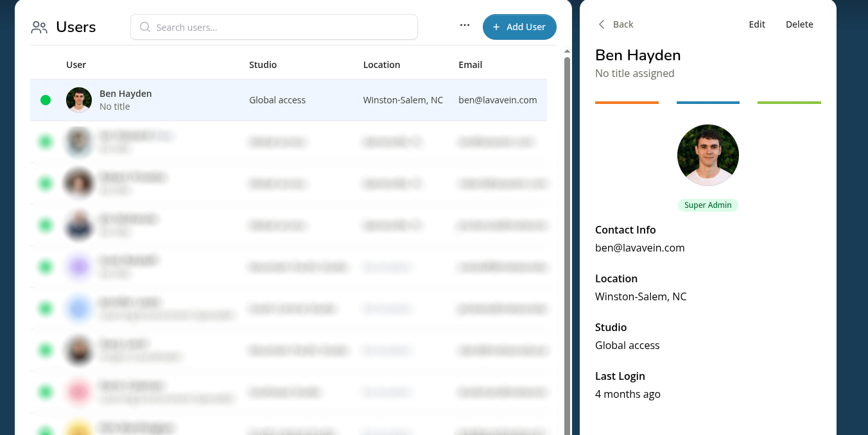Click ben@lavavein.com under Contact Info
Image resolution: width=868 pixels, height=435 pixels.
(640, 248)
